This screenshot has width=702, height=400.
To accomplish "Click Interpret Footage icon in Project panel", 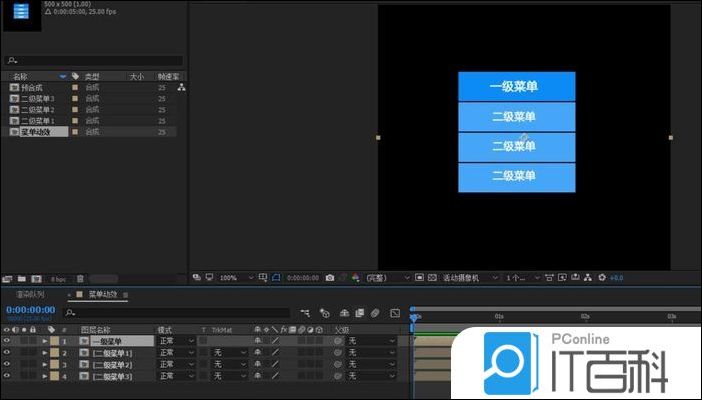I will pos(7,279).
